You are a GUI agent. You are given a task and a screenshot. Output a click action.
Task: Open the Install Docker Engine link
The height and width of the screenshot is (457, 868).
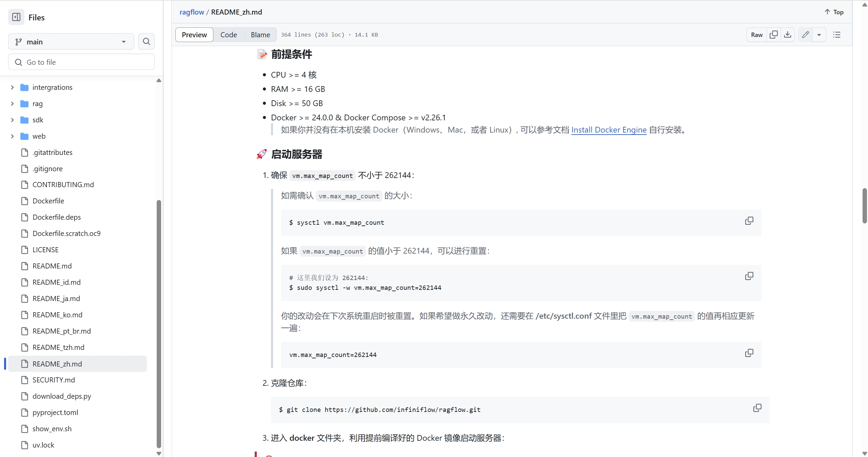click(x=608, y=130)
